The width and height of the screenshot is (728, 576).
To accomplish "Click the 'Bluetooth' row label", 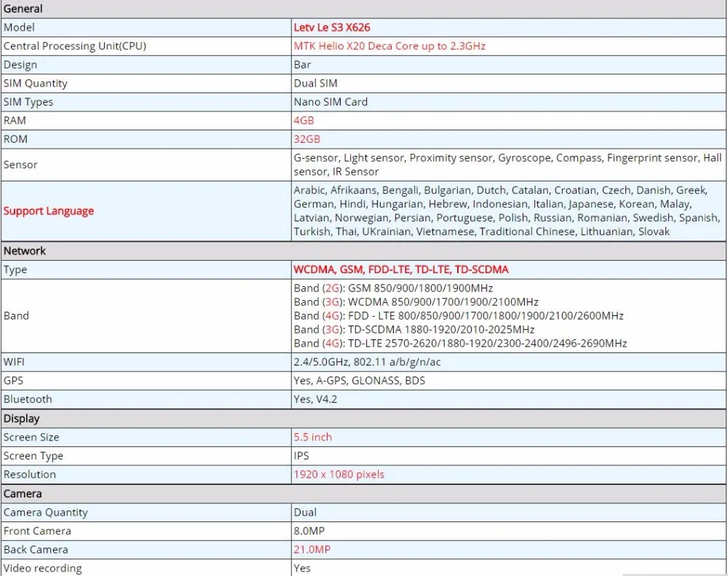I will [x=28, y=399].
